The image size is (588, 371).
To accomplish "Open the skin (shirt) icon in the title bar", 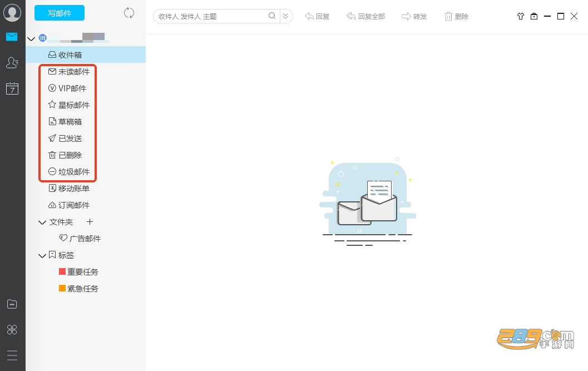I will click(x=521, y=16).
